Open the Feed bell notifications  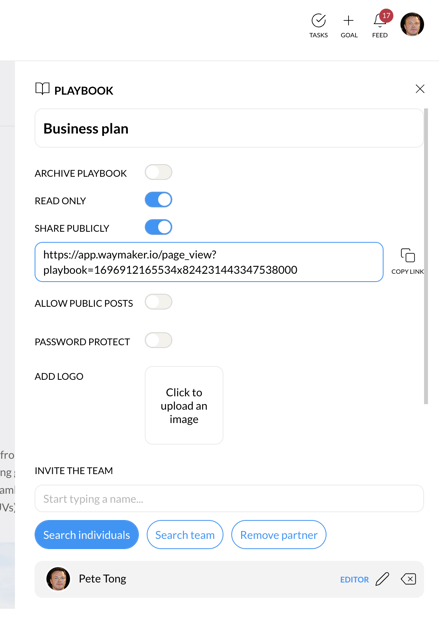[x=380, y=20]
